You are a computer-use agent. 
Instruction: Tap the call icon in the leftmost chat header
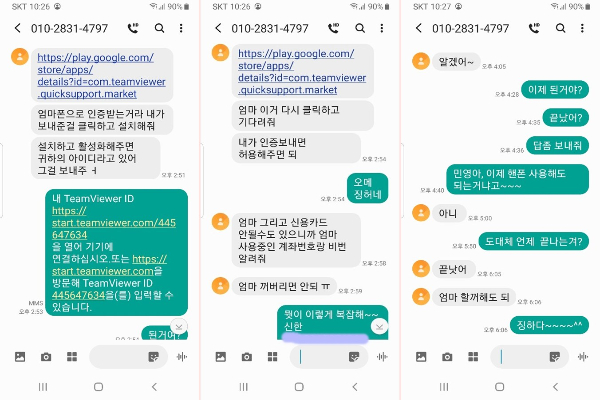click(133, 28)
